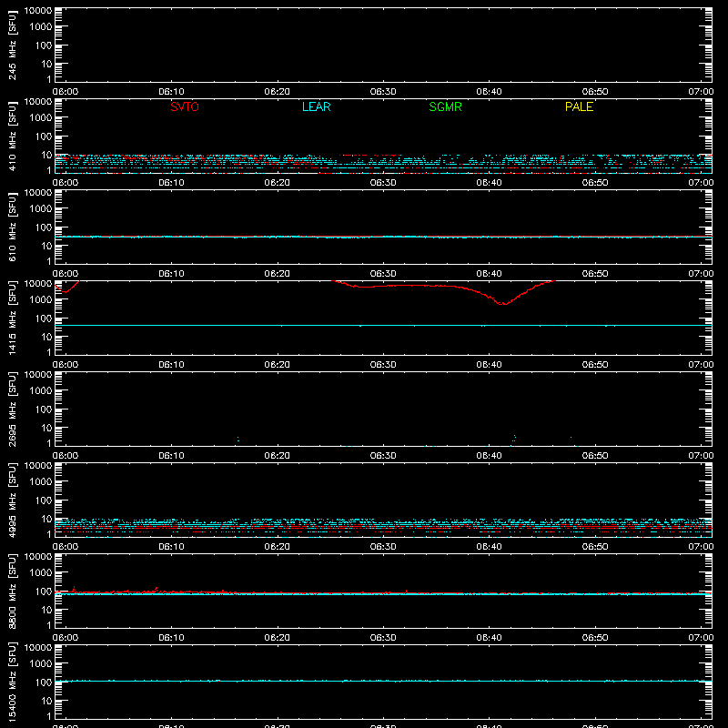728x728 pixels.
Task: Click the yellow PALE station legend label
Action: [579, 106]
